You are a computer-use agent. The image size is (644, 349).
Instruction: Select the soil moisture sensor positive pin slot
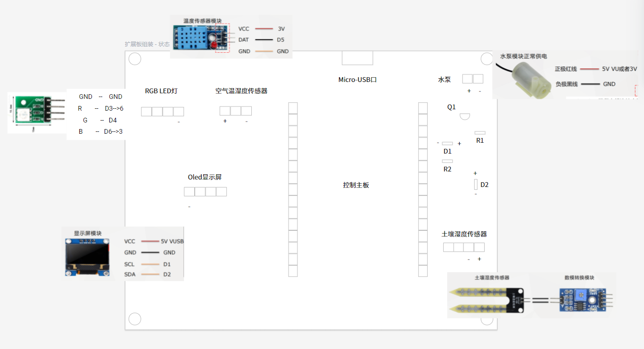[x=479, y=247]
